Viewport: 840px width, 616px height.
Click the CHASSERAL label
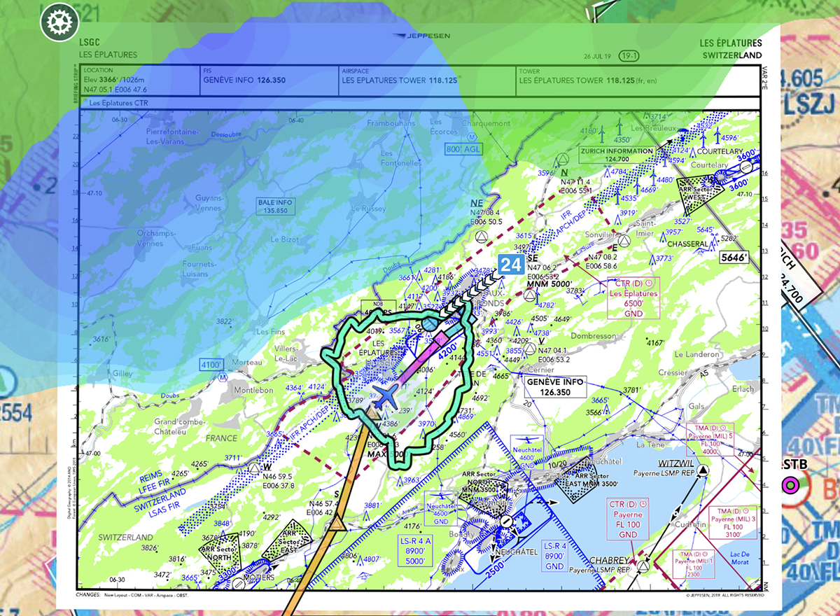[689, 244]
